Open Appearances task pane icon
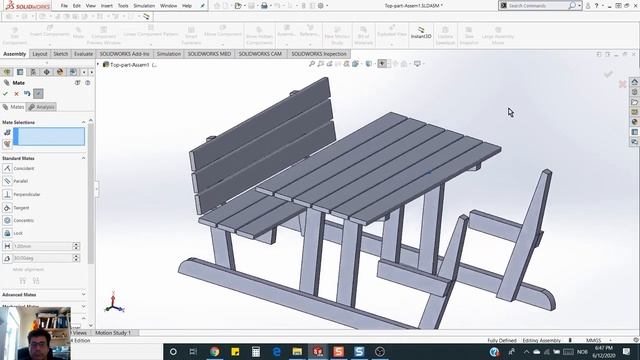 point(634,122)
